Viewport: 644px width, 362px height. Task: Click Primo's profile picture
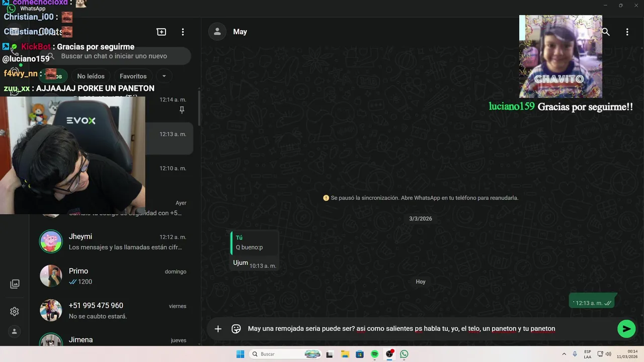(x=51, y=276)
